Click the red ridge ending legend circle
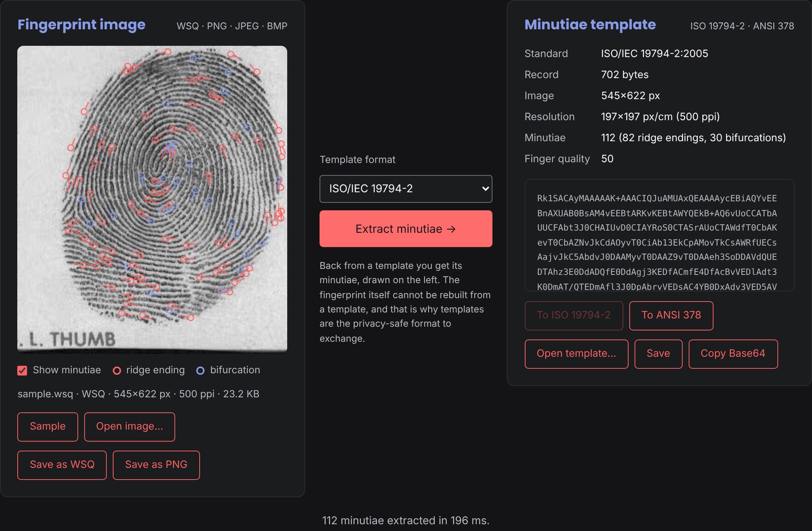Screen dimensions: 812x531 pos(117,371)
